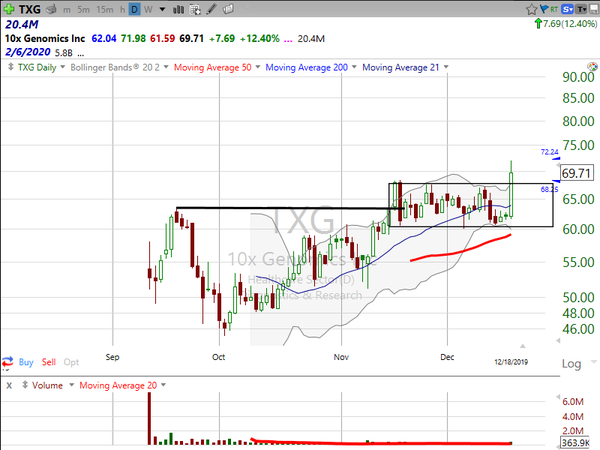
Task: Click the green plus add-symbol icon
Action: click(9, 9)
